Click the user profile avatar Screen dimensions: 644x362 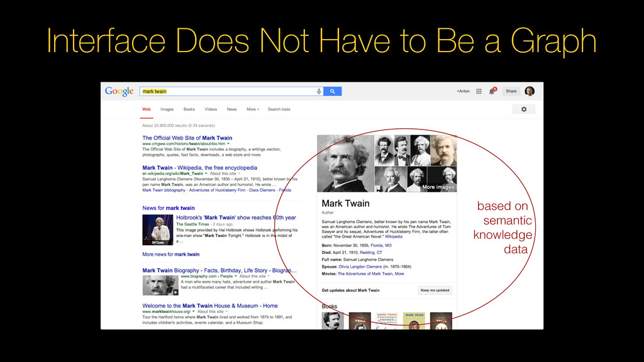click(530, 91)
